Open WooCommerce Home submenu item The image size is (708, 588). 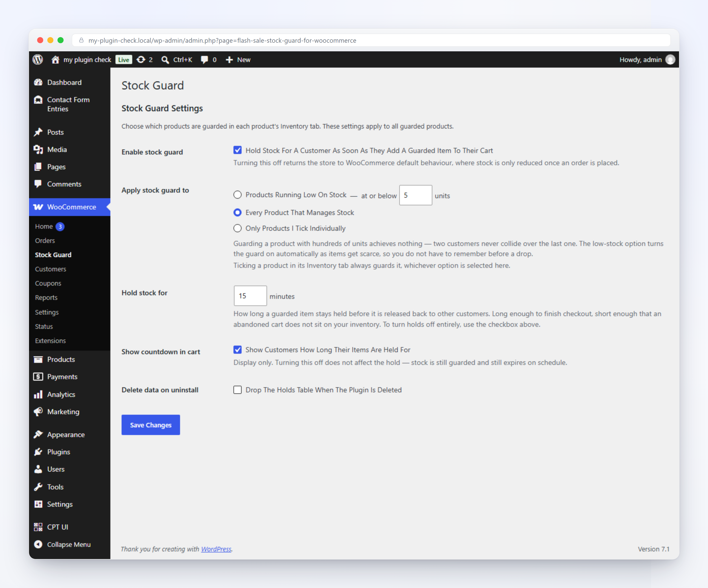tap(44, 226)
